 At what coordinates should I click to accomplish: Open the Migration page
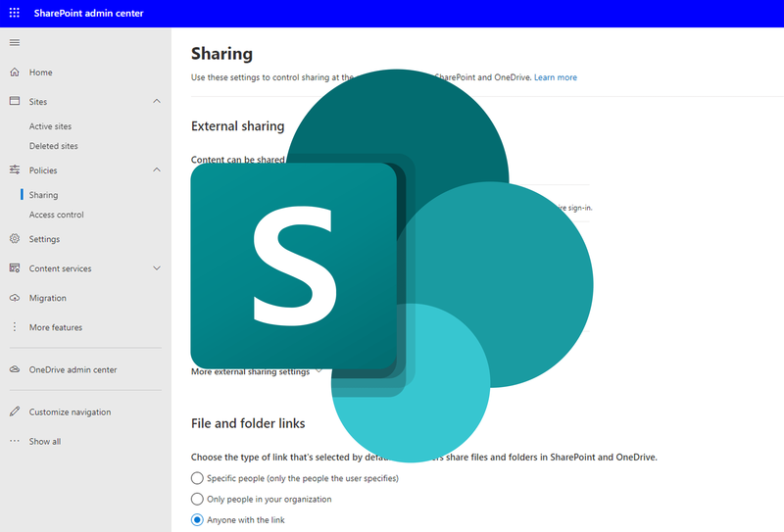click(x=47, y=298)
